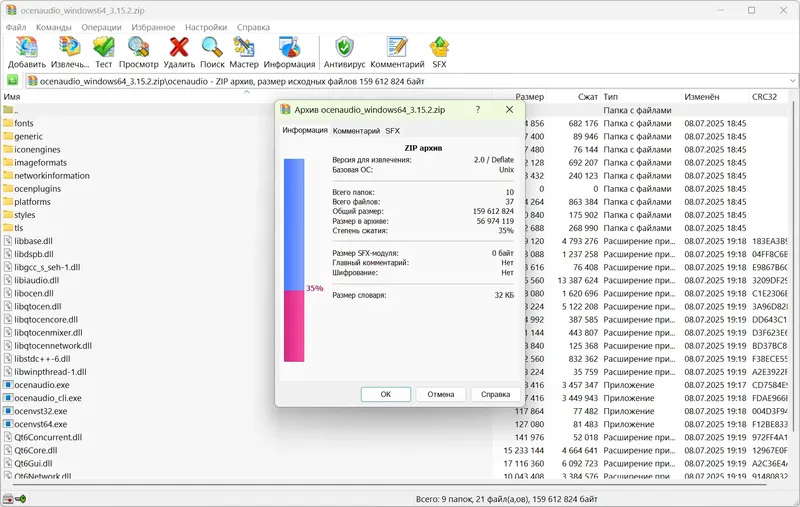Click the parent folder '..' icon
The height and width of the screenshot is (507, 800).
(8, 110)
